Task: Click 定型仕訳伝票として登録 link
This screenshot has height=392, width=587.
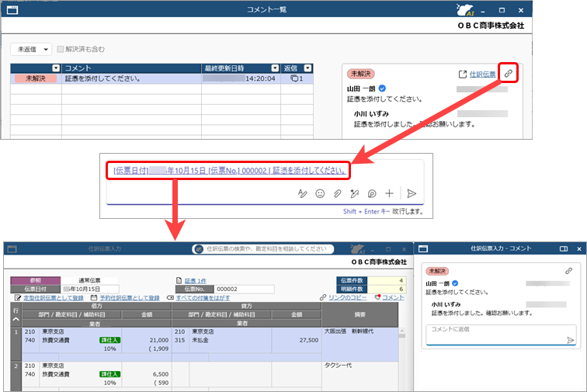Action: 54,297
